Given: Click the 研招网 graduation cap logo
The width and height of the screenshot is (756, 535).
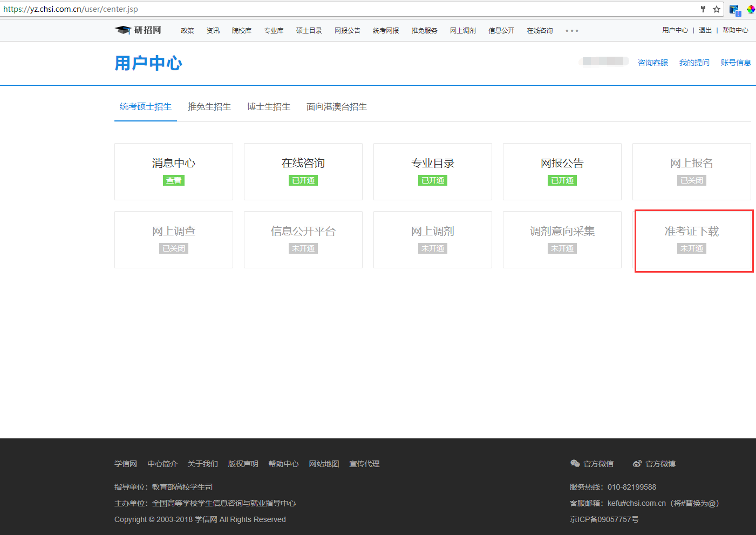Looking at the screenshot, I should (x=123, y=30).
